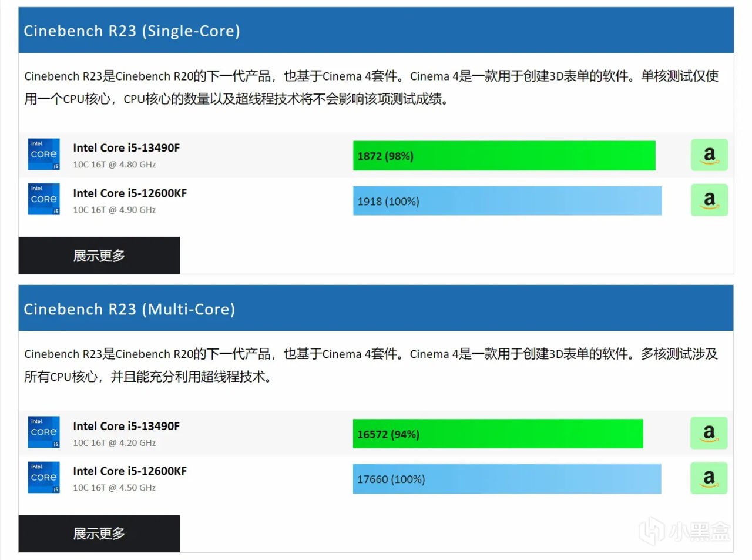
Task: Click green 16572 (94%) score bar
Action: pos(498,434)
